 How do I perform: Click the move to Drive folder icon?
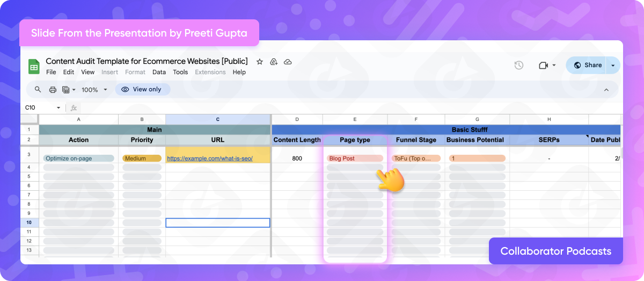pyautogui.click(x=274, y=62)
